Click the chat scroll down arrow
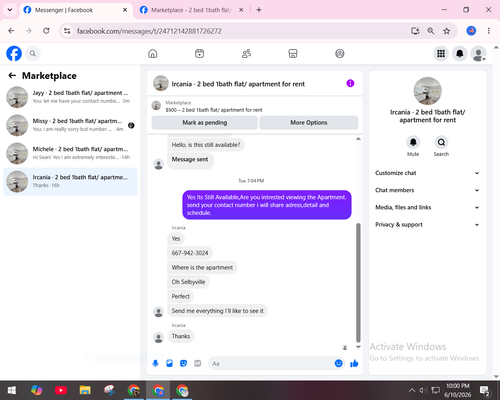This screenshot has height=400, width=500. pyautogui.click(x=358, y=347)
